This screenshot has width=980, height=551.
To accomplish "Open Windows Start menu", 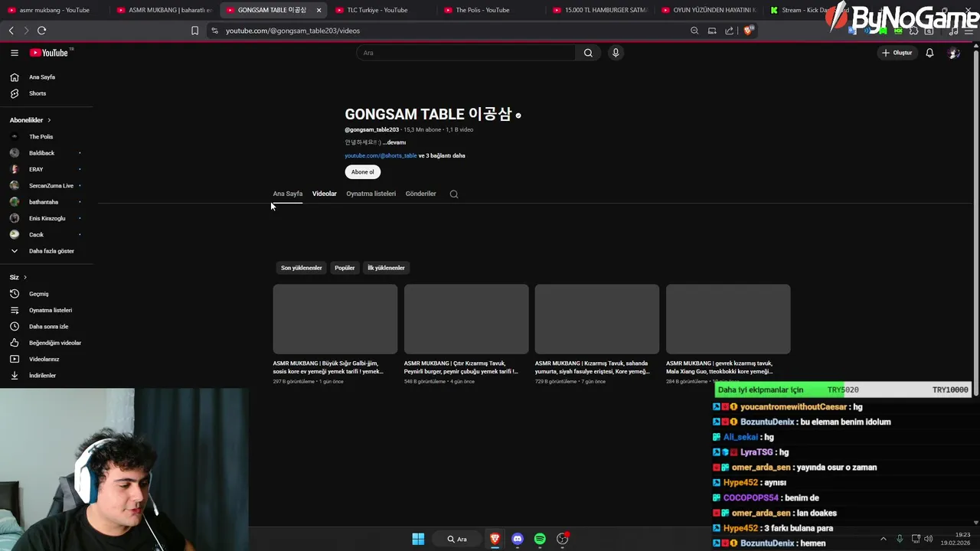I will pyautogui.click(x=418, y=539).
